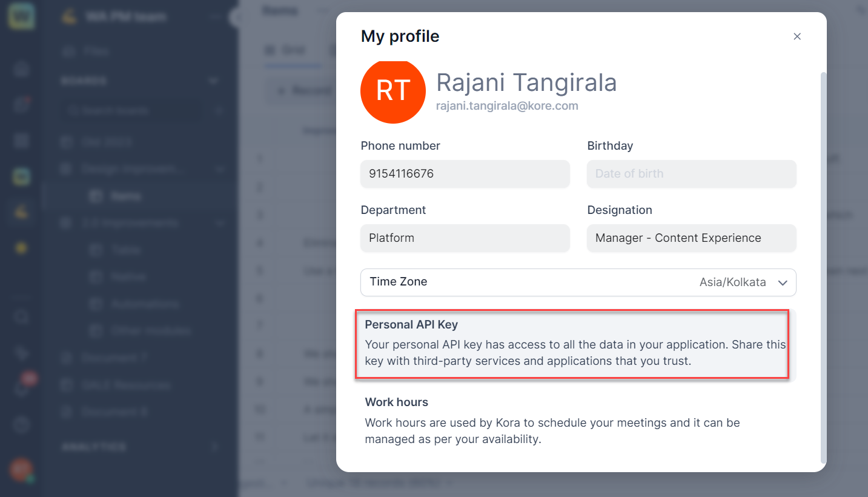Screen dimensions: 868x497
Task: Open the workspace logo at top-left
Action: (x=21, y=17)
